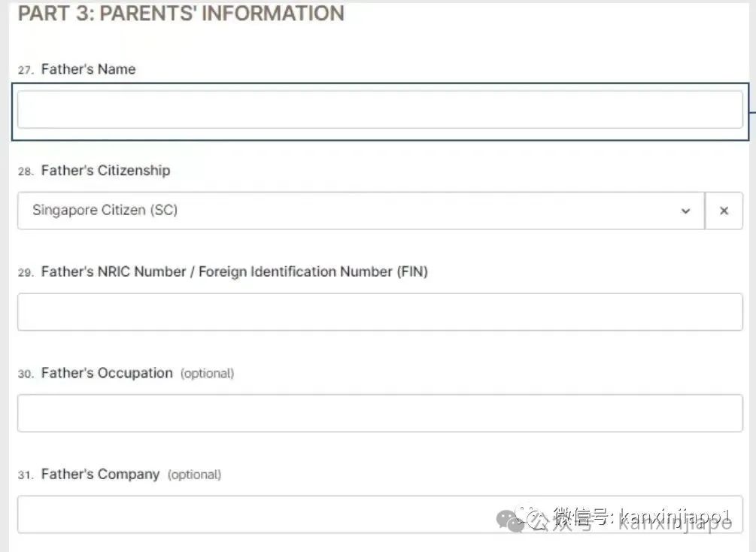Click the "Father's Company" label
756x552 pixels.
(100, 475)
